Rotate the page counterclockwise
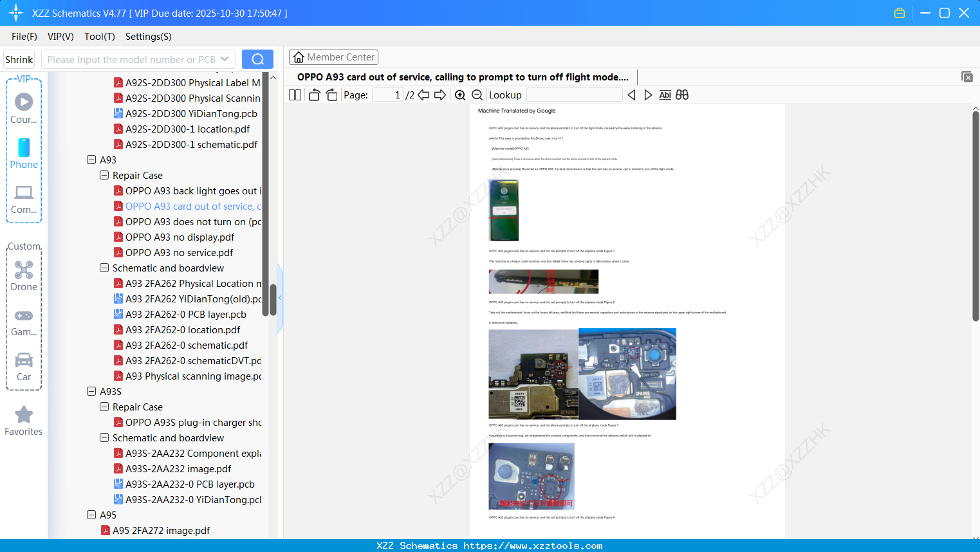 (x=314, y=95)
